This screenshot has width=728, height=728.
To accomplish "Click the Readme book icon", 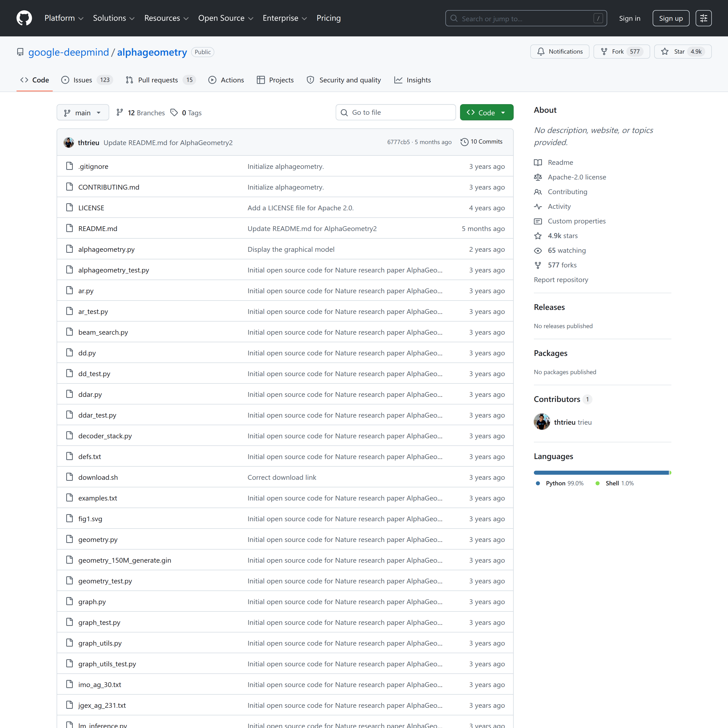I will (538, 162).
